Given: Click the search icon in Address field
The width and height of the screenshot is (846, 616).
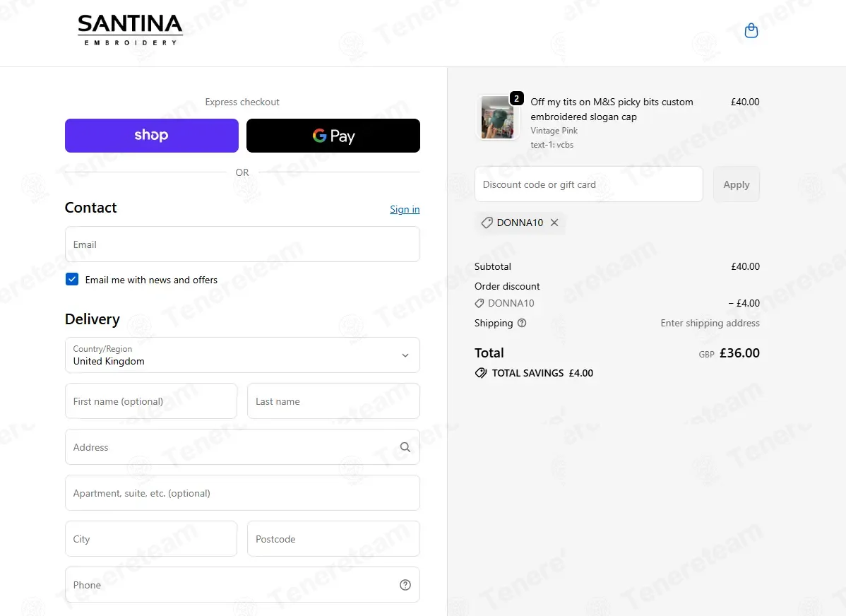Looking at the screenshot, I should point(405,447).
